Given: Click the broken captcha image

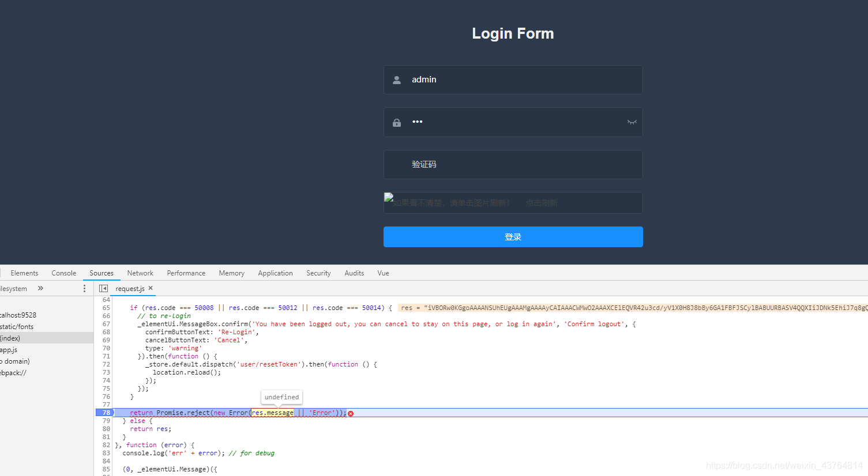Looking at the screenshot, I should pos(389,198).
